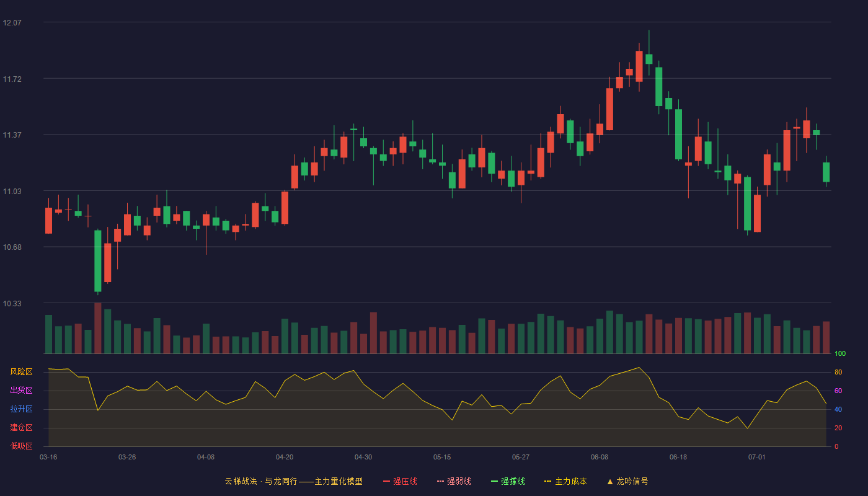The image size is (868, 496).
Task: Click the 风险区 zone label
Action: pyautogui.click(x=21, y=372)
